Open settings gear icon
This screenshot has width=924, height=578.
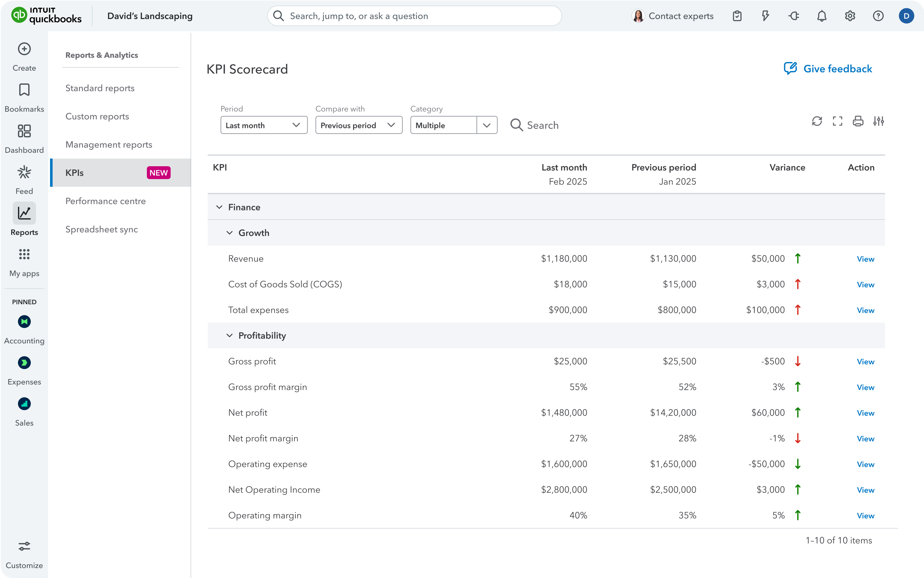[850, 16]
